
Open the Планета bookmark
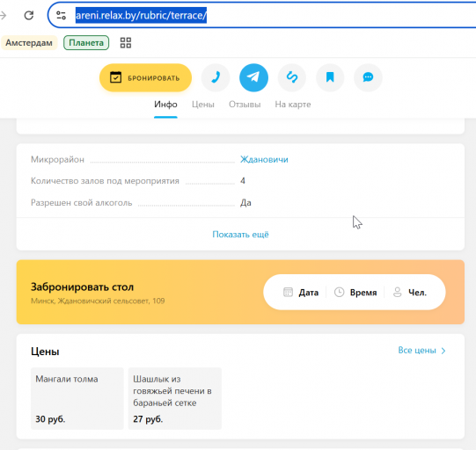[86, 43]
